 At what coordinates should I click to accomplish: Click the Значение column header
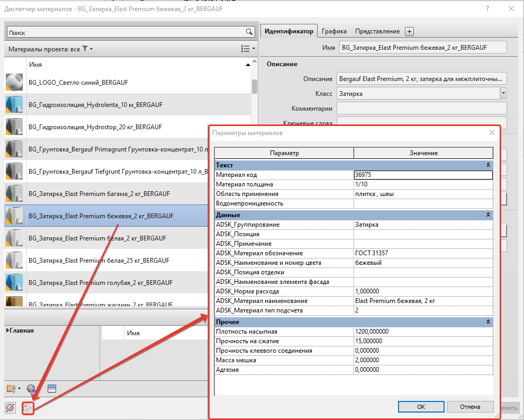pyautogui.click(x=423, y=153)
